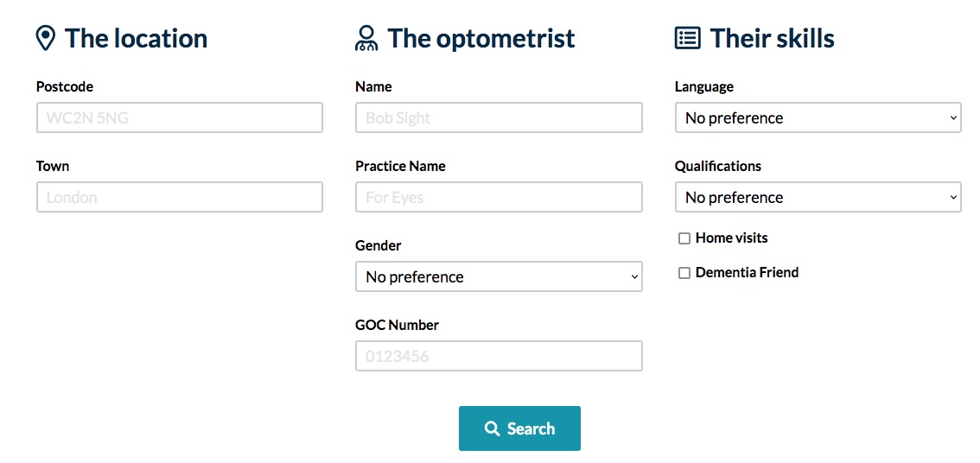Focus the GOC Number field
Screen dimensions: 980x463
click(x=499, y=356)
